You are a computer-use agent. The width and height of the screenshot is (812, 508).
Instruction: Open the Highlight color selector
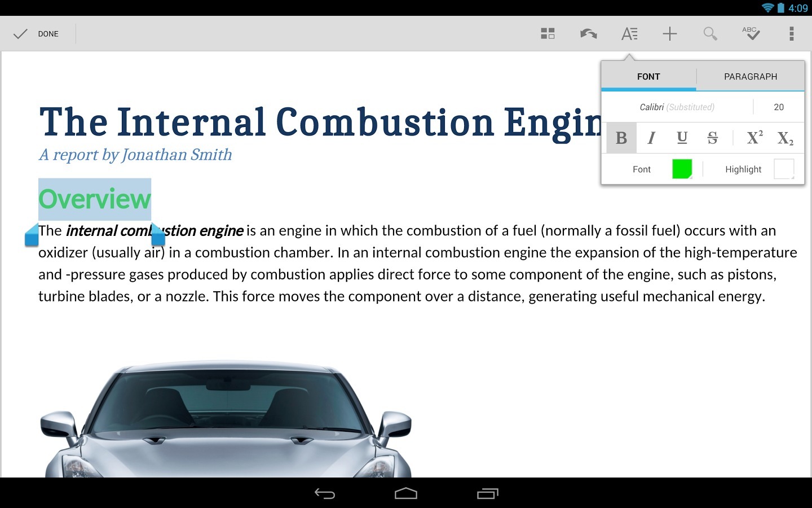coord(783,168)
